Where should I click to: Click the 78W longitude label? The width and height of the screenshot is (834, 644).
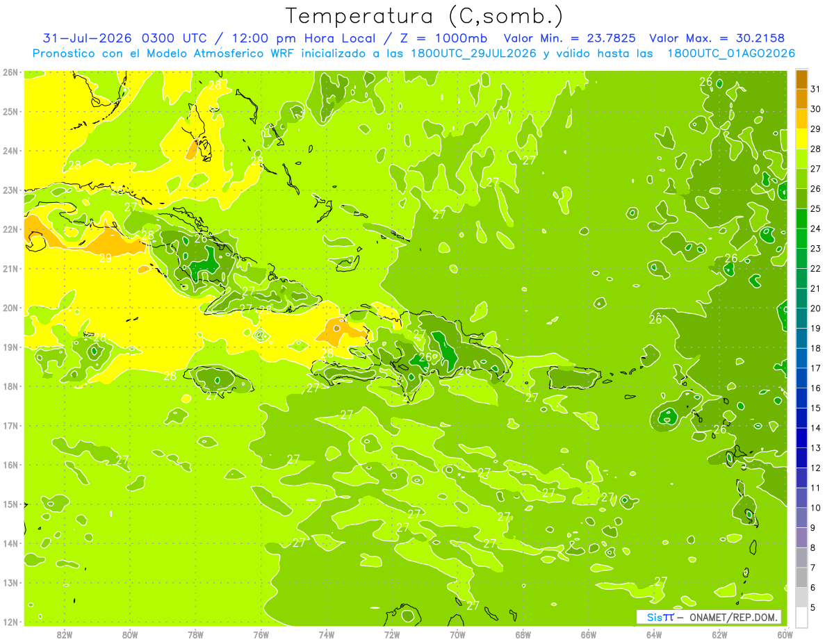point(195,634)
